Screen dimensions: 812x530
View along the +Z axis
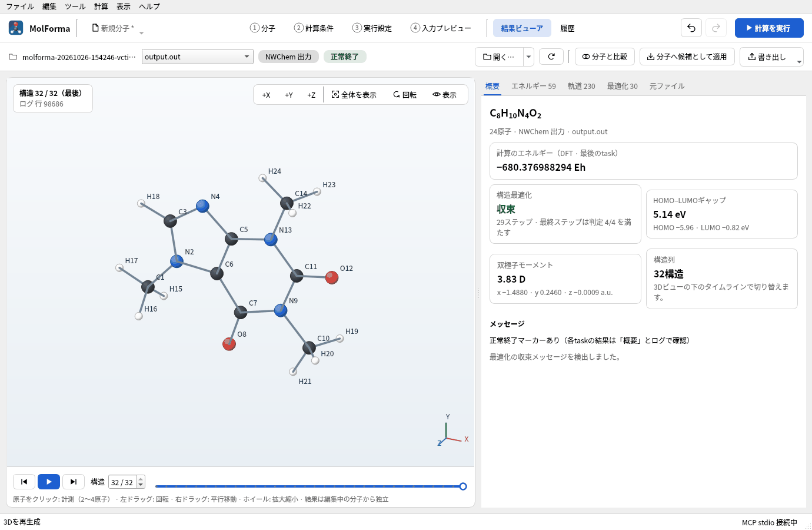click(x=311, y=95)
